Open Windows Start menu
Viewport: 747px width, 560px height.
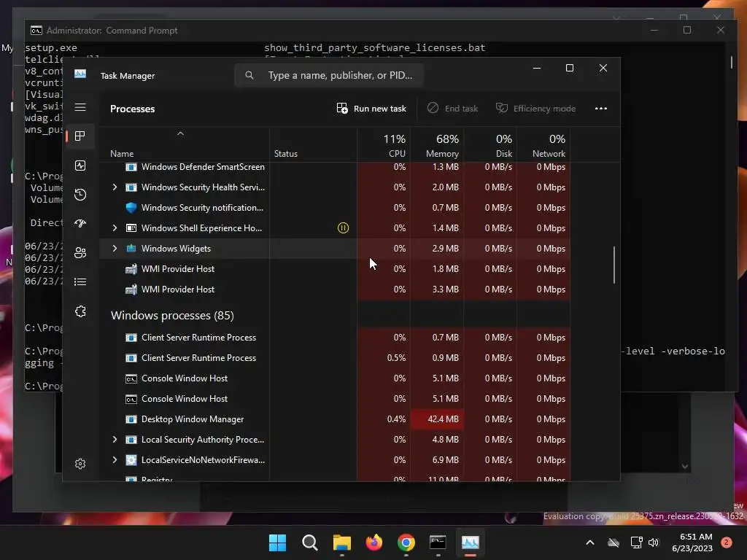[278, 542]
